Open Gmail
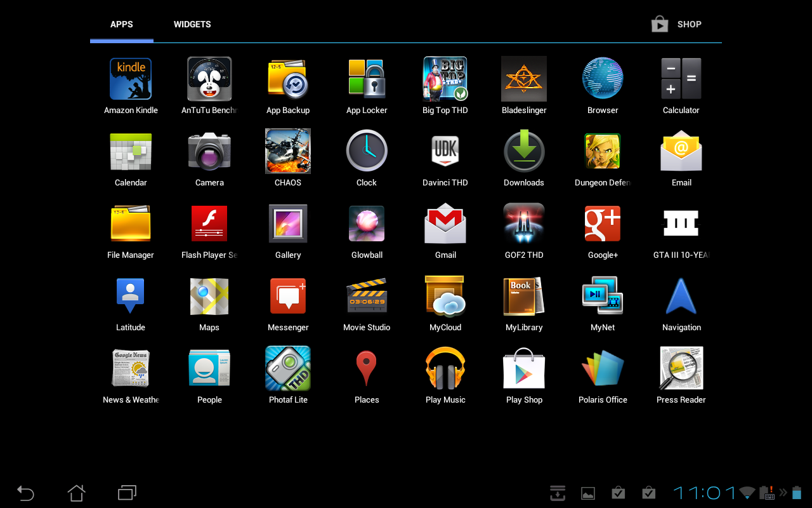812x508 pixels. tap(445, 224)
